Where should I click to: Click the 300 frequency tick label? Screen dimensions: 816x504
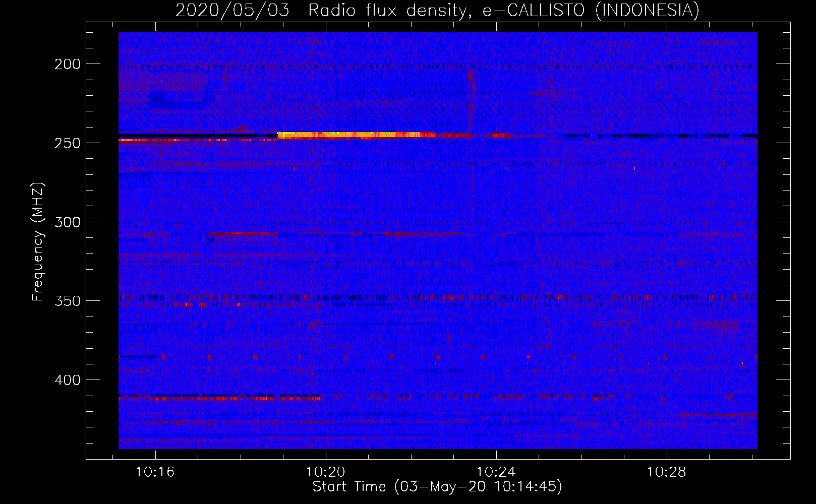pyautogui.click(x=67, y=222)
